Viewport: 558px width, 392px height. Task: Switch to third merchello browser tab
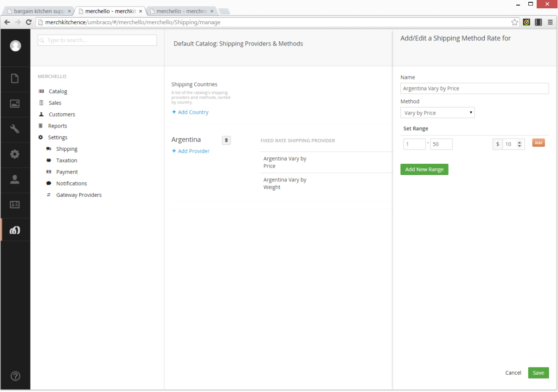[x=181, y=11]
